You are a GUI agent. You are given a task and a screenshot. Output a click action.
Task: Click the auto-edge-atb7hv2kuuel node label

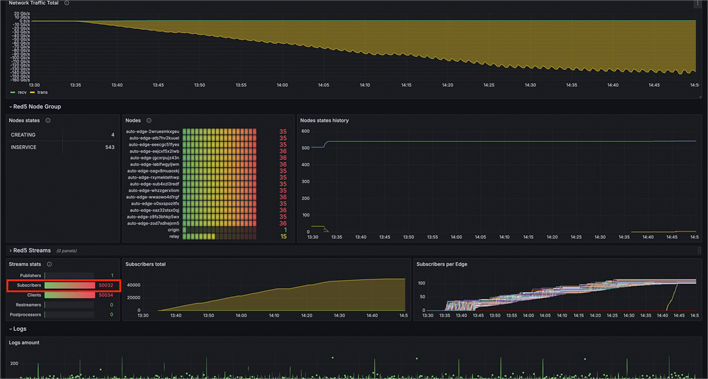point(154,138)
